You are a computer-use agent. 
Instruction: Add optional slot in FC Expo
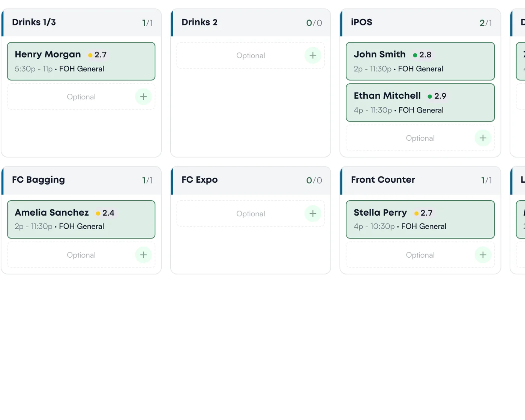313,214
